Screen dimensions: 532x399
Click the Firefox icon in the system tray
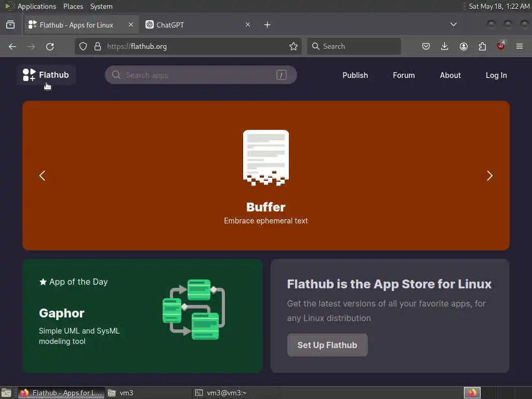coord(472,393)
